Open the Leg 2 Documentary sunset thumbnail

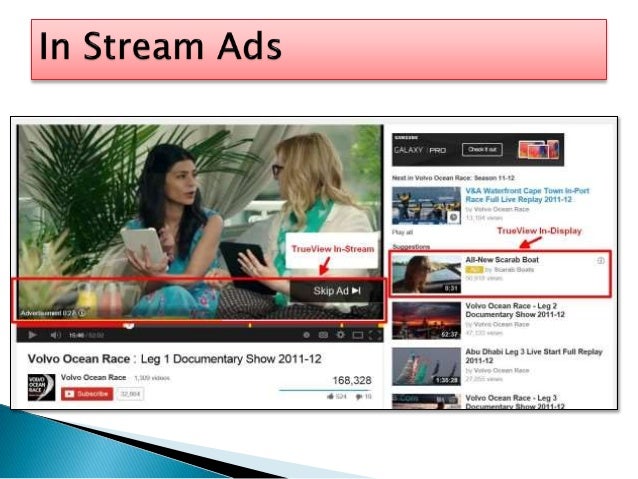(x=426, y=320)
